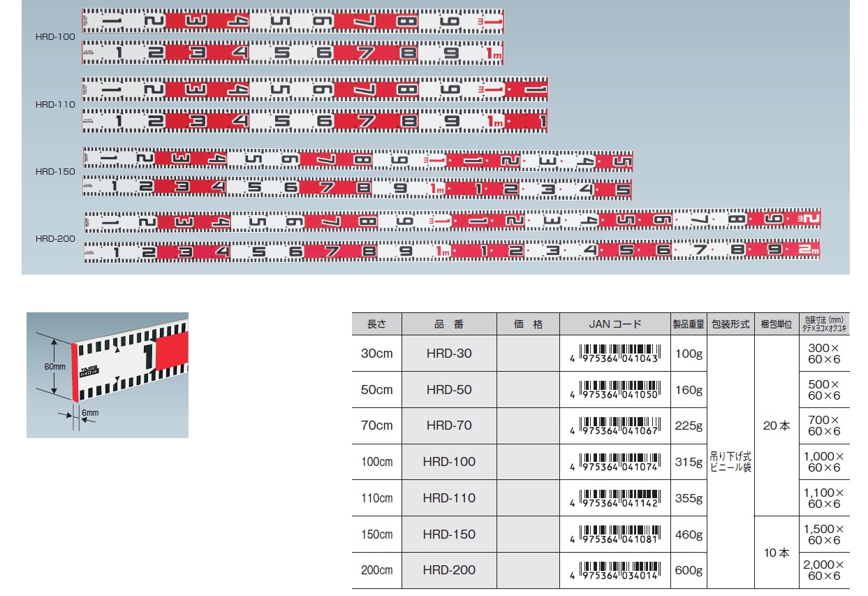Click the barcode in the HRD-50 row
868x596 pixels.
[x=615, y=389]
